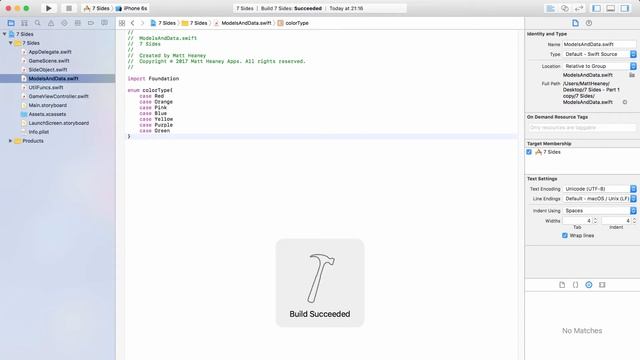Open colorType symbol in jump bar
The image size is (640, 360).
pyautogui.click(x=293, y=23)
